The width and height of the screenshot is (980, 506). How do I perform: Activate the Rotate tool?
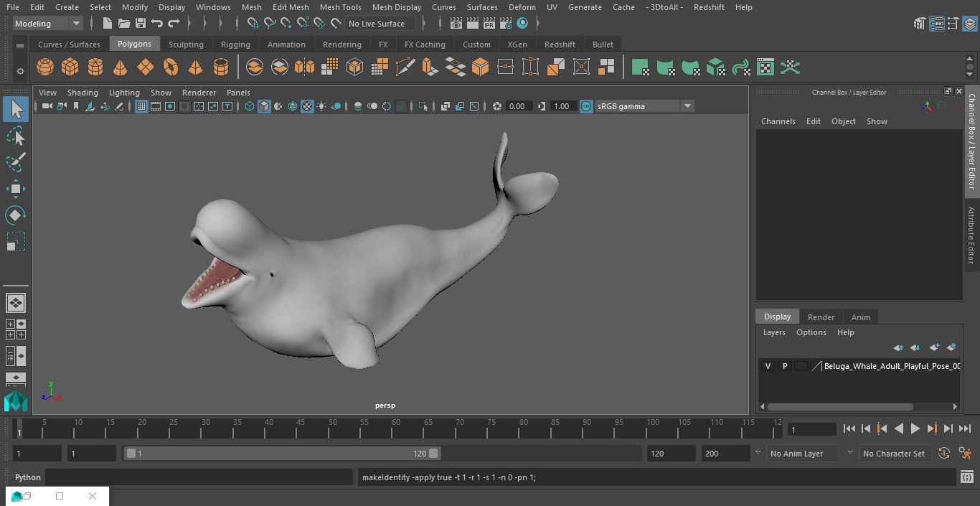16,215
